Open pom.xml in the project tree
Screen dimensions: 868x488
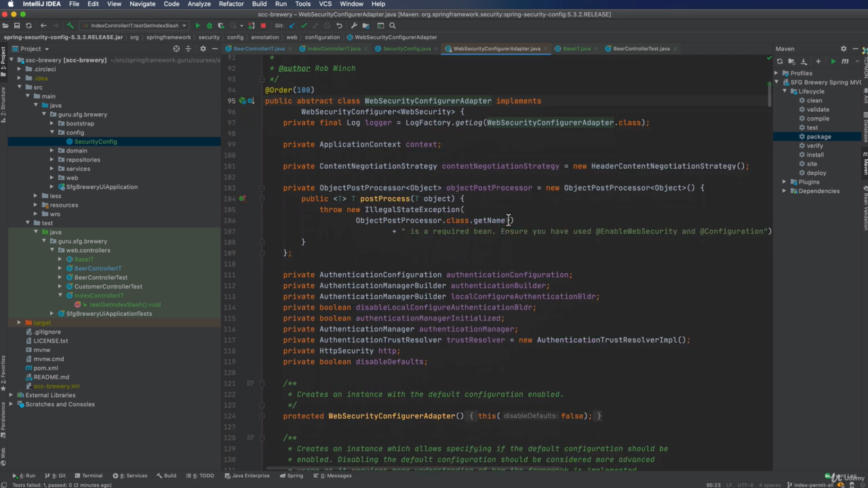[45, 368]
